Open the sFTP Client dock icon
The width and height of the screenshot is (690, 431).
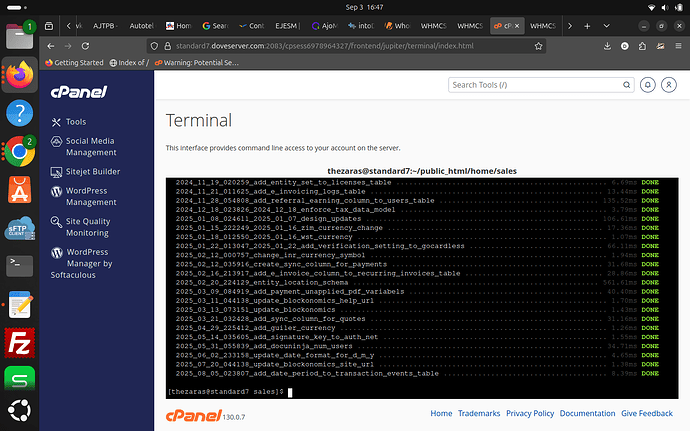[19, 228]
